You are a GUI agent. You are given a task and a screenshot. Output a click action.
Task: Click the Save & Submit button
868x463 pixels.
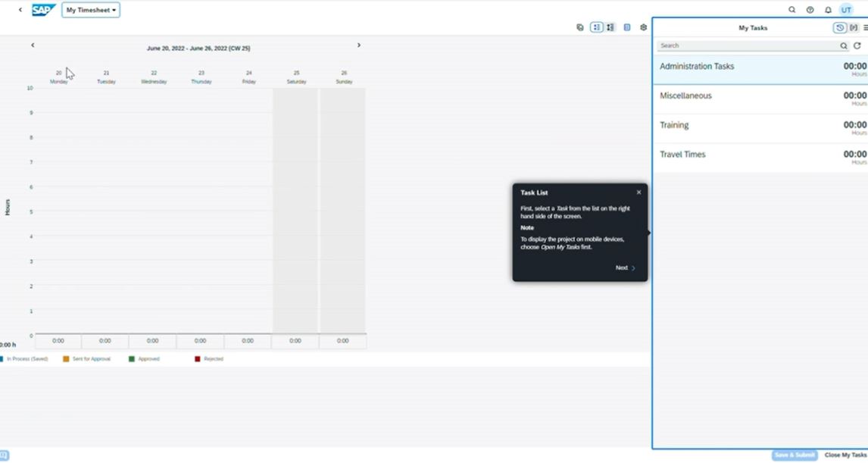(x=794, y=455)
